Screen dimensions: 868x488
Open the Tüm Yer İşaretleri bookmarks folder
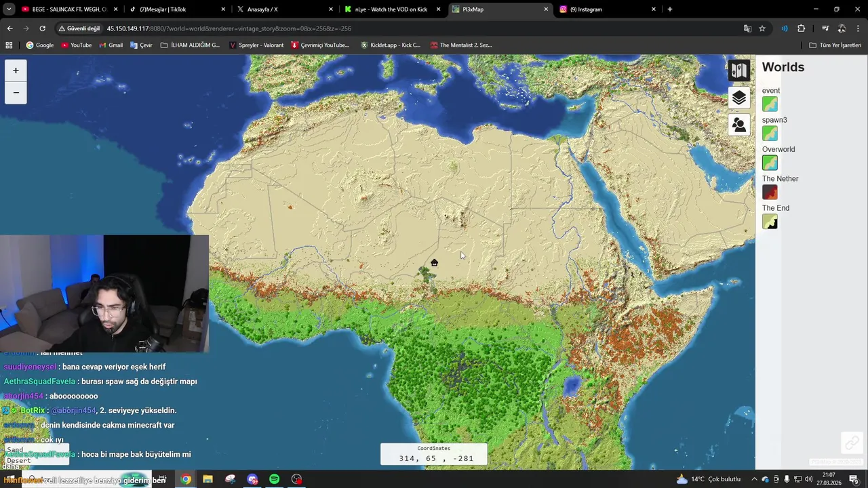(x=835, y=45)
